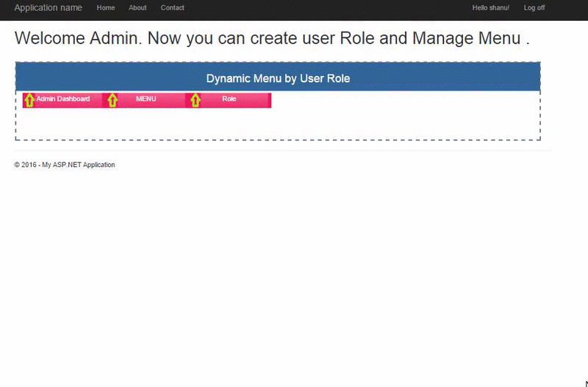Image resolution: width=588 pixels, height=387 pixels.
Task: Click the blank white page area below footer
Action: click(x=294, y=280)
